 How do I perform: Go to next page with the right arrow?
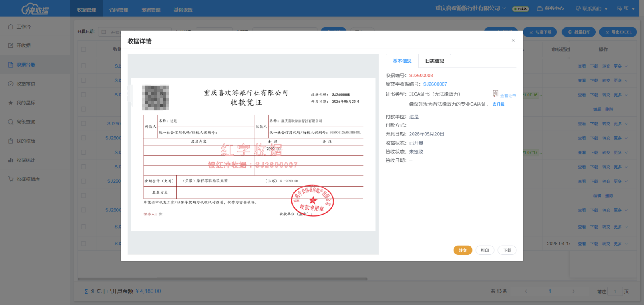point(574,291)
